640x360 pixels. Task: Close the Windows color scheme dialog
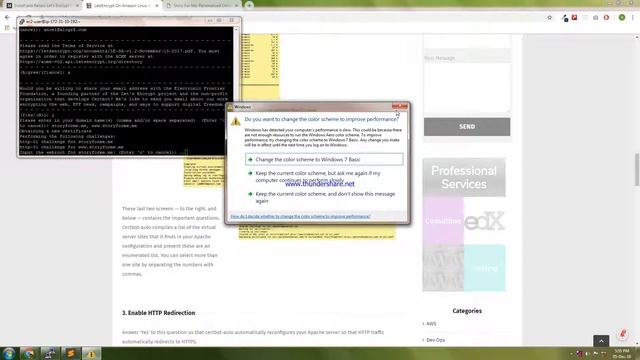point(400,107)
